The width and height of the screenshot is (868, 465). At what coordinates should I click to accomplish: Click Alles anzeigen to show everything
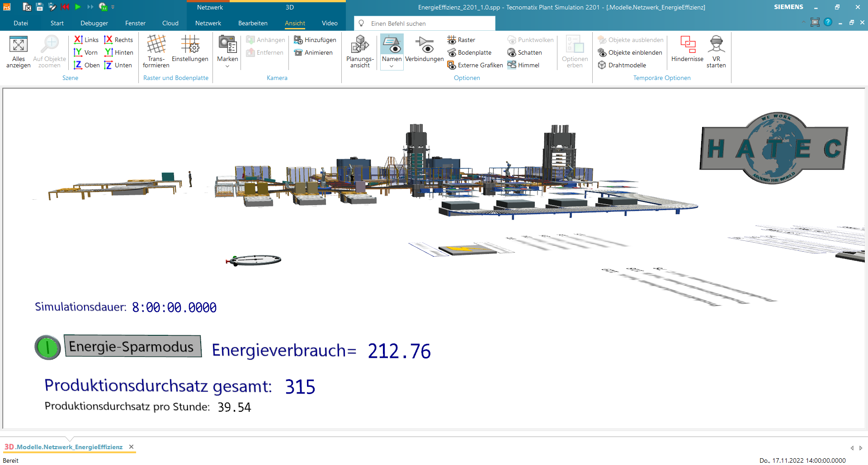pos(19,51)
